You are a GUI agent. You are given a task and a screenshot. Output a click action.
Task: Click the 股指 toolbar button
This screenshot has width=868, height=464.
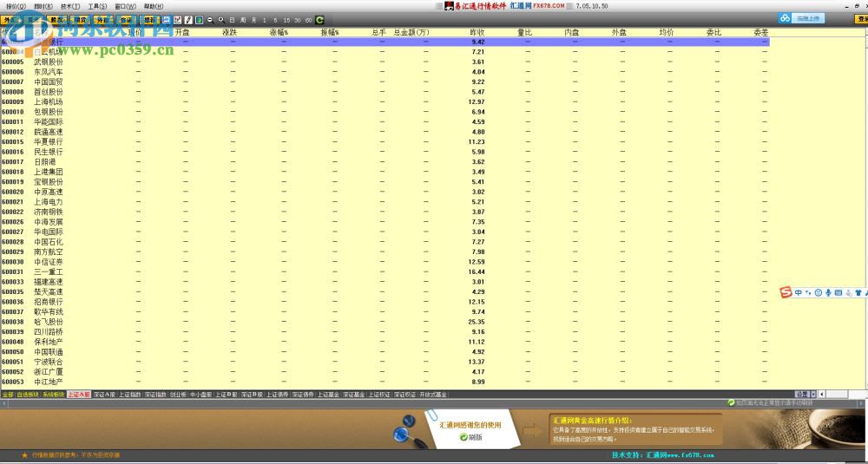56,20
